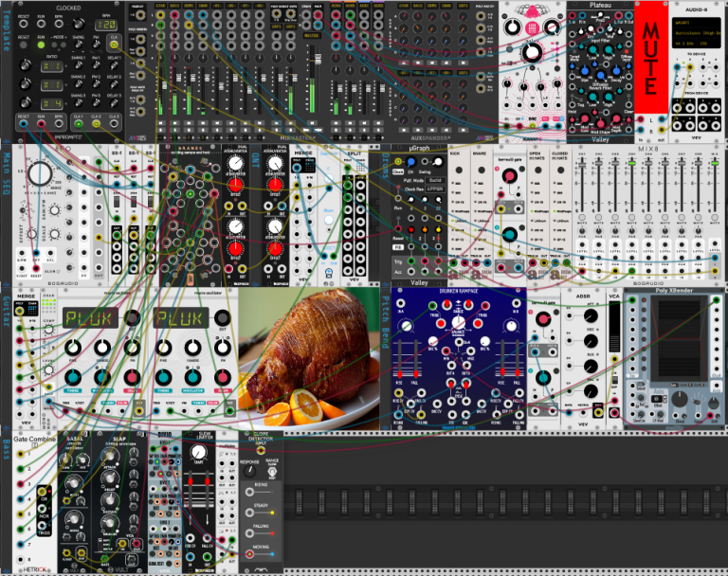Click the first RATIO knob on Clocked

point(25,65)
